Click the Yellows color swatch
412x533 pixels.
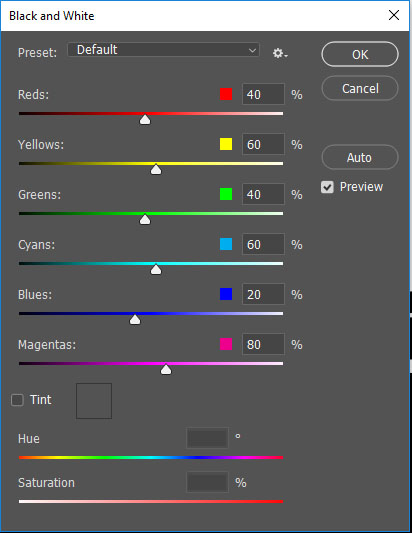[226, 144]
